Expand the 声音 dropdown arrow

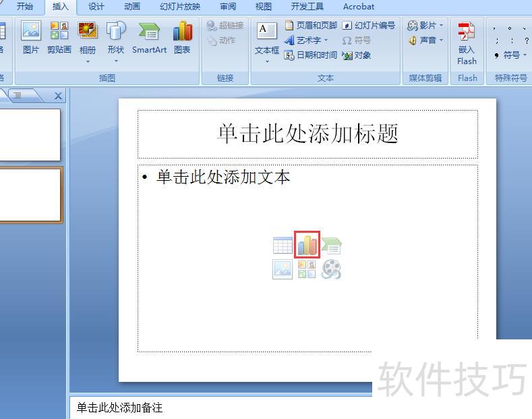(441, 40)
